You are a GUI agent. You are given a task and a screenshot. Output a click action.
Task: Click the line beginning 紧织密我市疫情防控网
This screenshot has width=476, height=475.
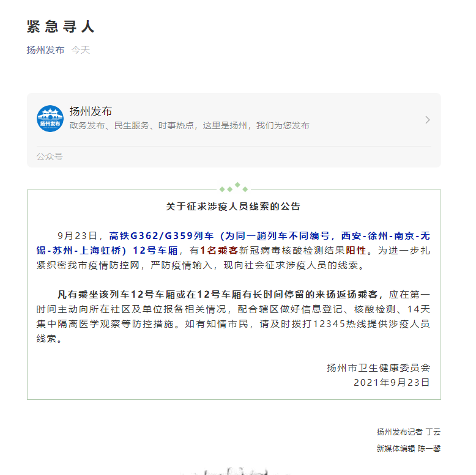200,265
